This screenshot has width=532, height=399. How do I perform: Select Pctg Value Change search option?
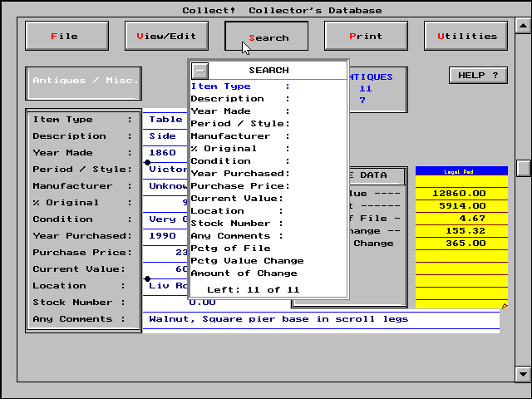click(247, 261)
